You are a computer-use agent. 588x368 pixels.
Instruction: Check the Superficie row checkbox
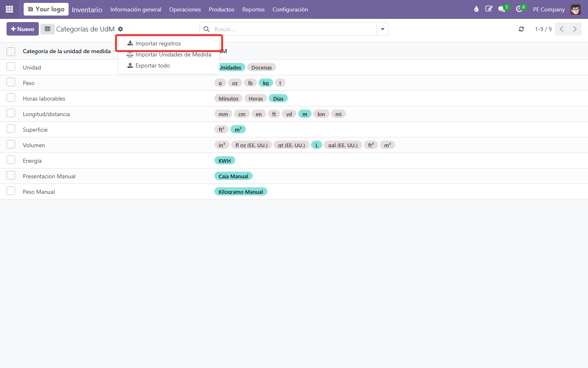click(11, 129)
